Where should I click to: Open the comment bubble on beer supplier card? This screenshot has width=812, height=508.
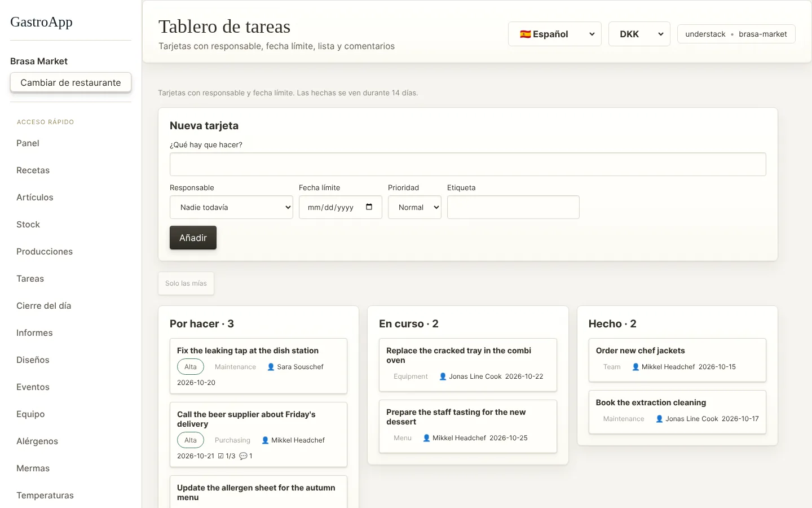246,456
